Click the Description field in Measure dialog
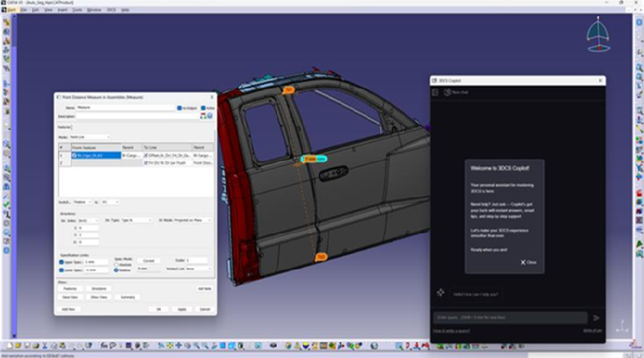The height and width of the screenshot is (358, 644). (137, 117)
